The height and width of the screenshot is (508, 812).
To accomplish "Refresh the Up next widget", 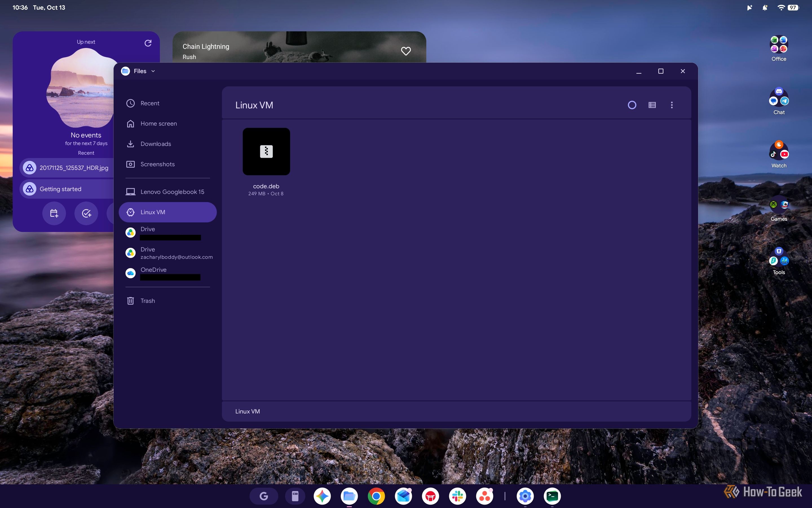I will (x=148, y=43).
